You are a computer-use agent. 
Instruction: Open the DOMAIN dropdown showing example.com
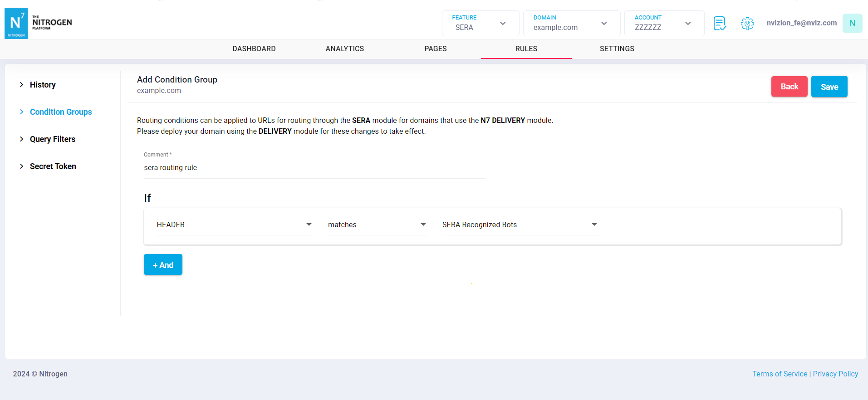[571, 23]
